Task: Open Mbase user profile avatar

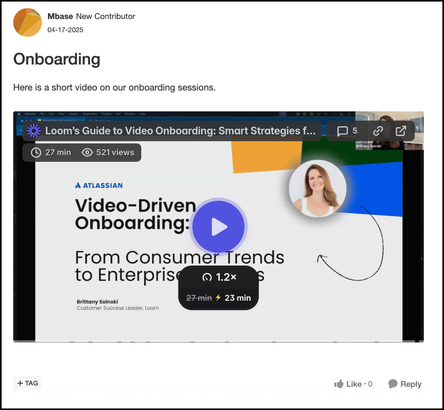Action: click(27, 22)
